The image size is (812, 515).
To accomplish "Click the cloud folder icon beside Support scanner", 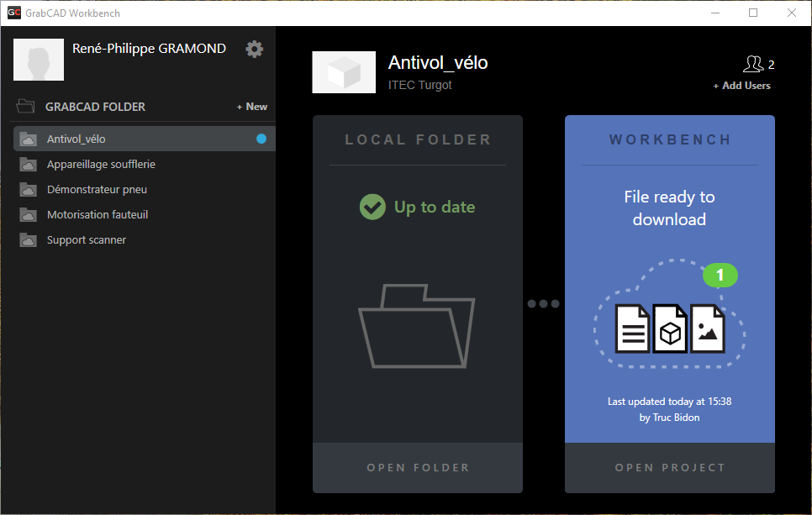I will [28, 240].
